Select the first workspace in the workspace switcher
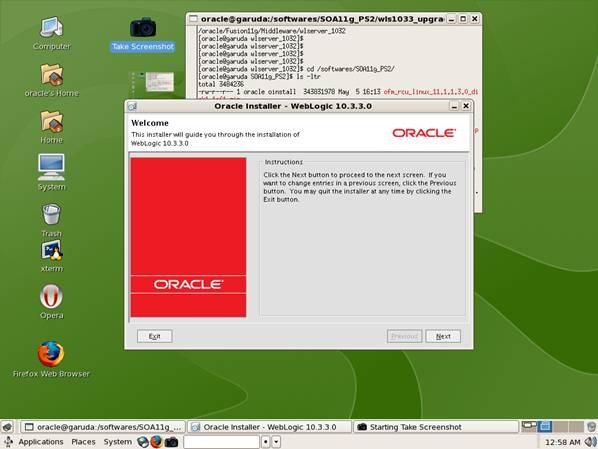The height and width of the screenshot is (449, 598). [529, 426]
